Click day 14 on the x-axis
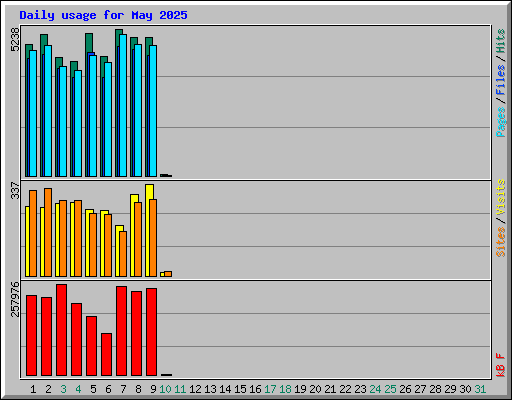 coord(225,389)
